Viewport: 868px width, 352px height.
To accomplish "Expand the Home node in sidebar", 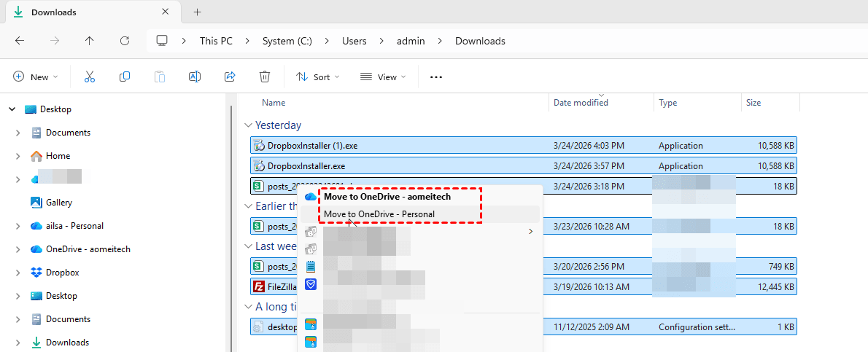I will pyautogui.click(x=18, y=156).
